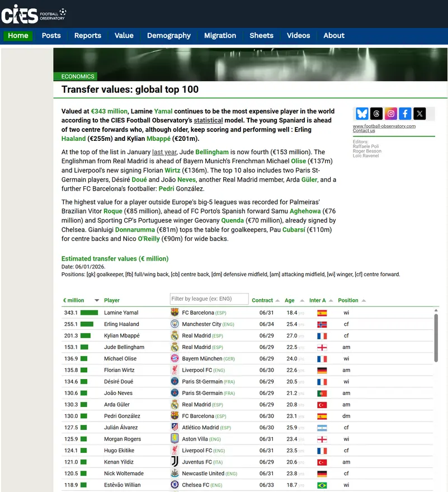Click the Juventus FC crest icon

click(175, 462)
